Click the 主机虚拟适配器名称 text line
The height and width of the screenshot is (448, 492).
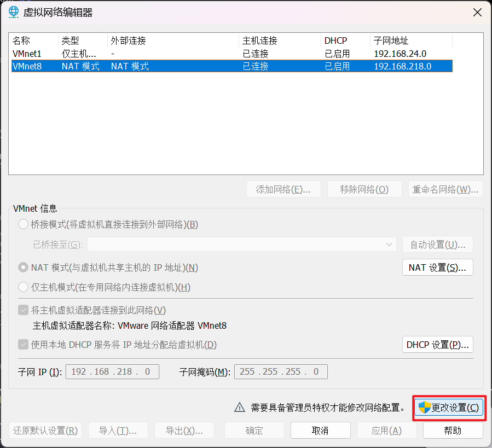pos(130,325)
